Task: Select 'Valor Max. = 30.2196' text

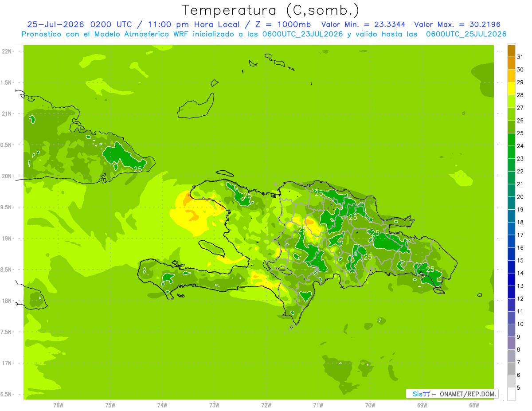Action: (x=457, y=24)
